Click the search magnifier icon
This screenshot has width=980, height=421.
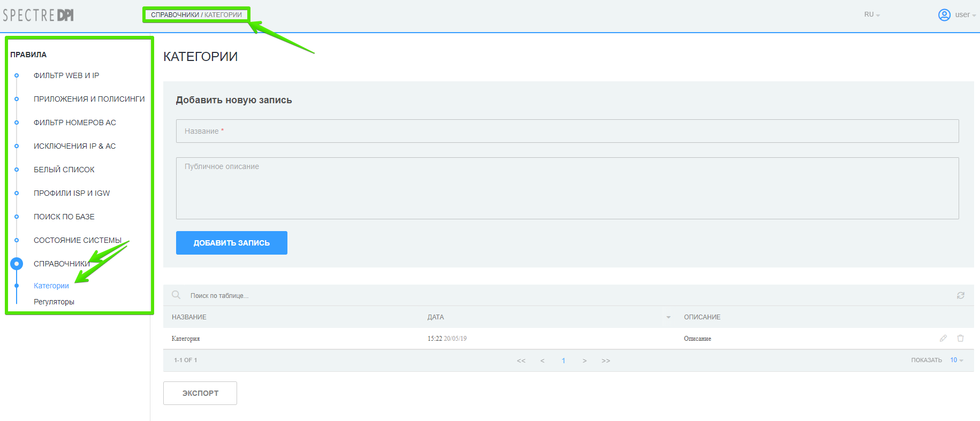[x=176, y=295]
